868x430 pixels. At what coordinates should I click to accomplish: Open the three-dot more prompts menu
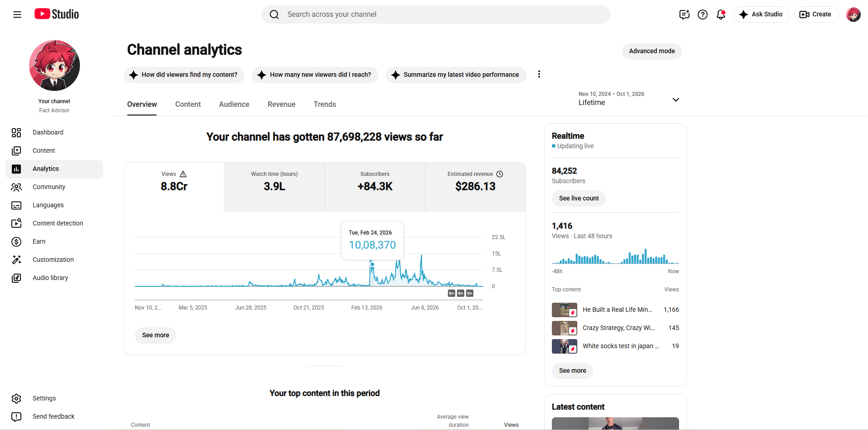539,74
